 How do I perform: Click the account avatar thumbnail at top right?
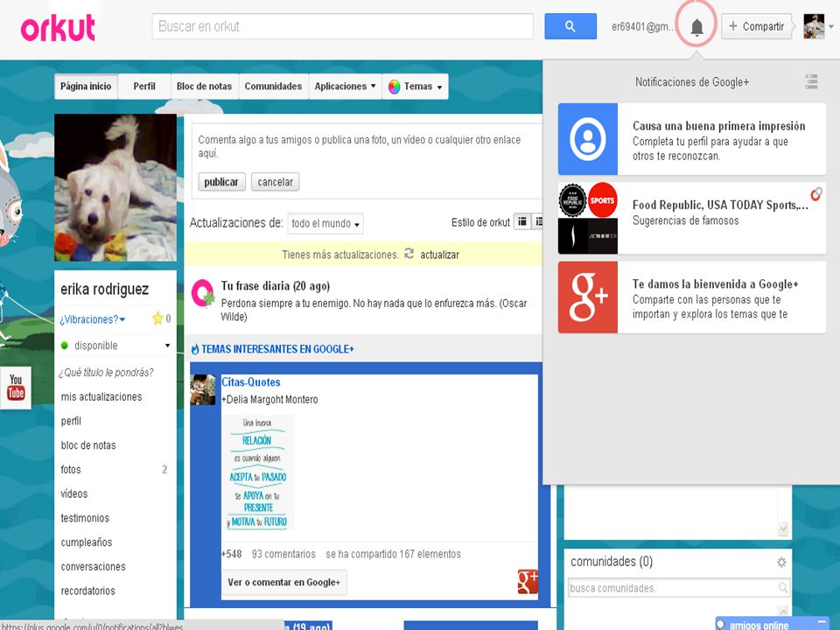point(814,26)
